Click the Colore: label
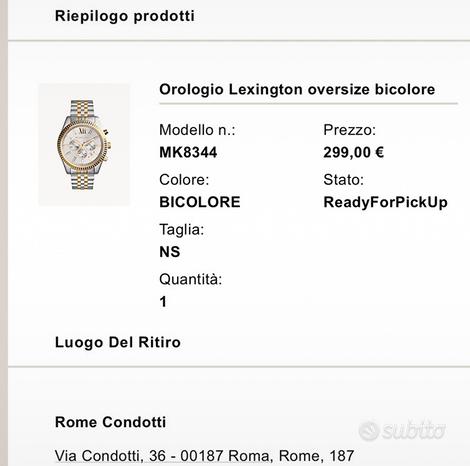The width and height of the screenshot is (470, 466). click(184, 180)
